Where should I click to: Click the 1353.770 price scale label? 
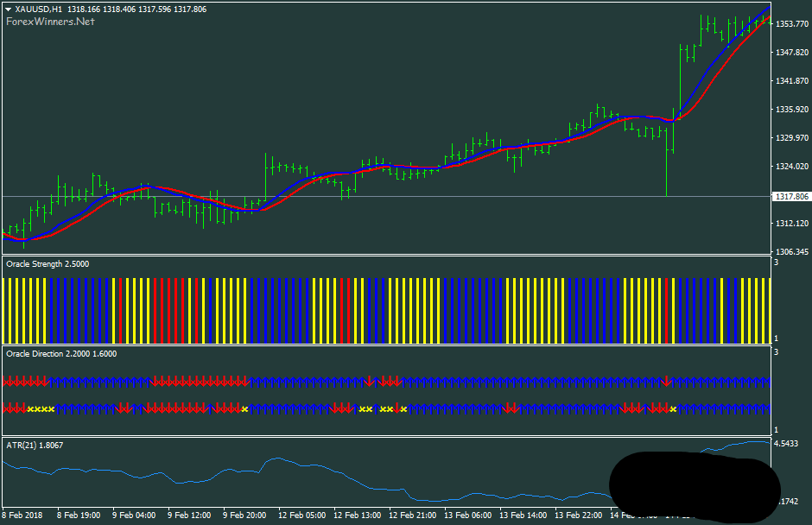point(791,24)
